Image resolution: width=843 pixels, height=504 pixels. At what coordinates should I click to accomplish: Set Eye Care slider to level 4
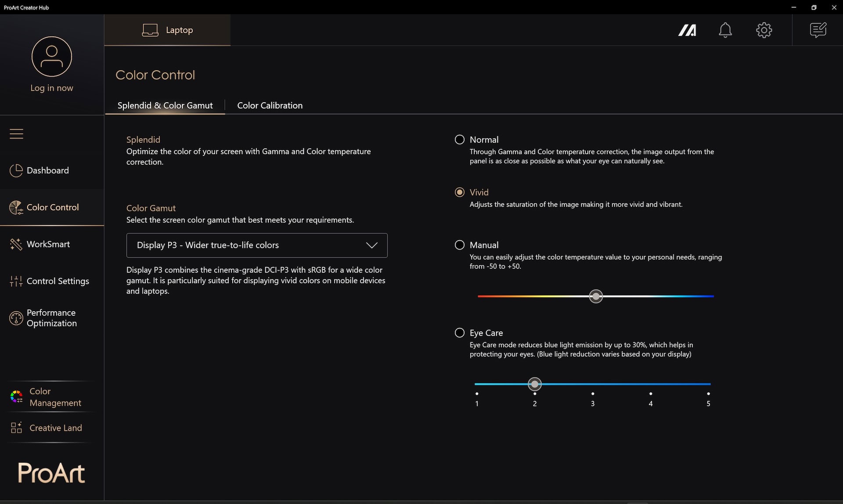click(650, 384)
